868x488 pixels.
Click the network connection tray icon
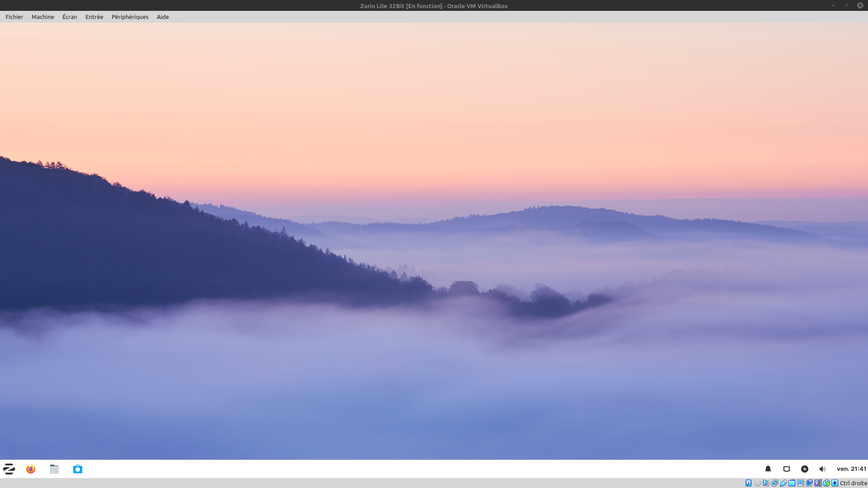click(x=787, y=469)
